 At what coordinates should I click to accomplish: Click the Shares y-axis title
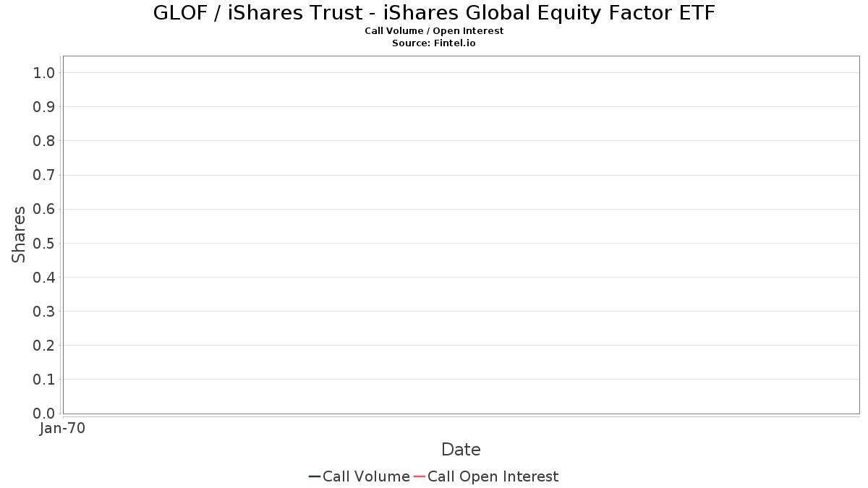[19, 234]
